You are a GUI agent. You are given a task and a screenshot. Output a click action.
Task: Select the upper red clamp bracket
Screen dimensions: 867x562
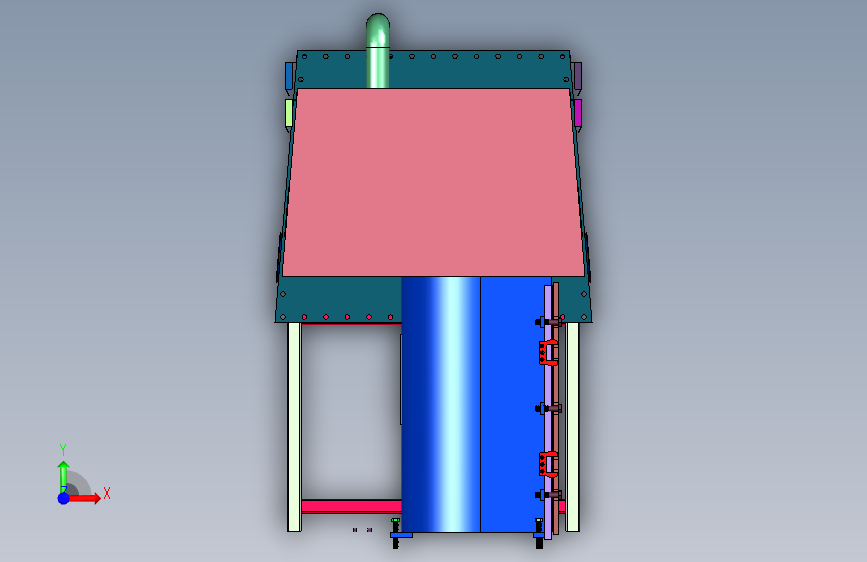pyautogui.click(x=548, y=353)
